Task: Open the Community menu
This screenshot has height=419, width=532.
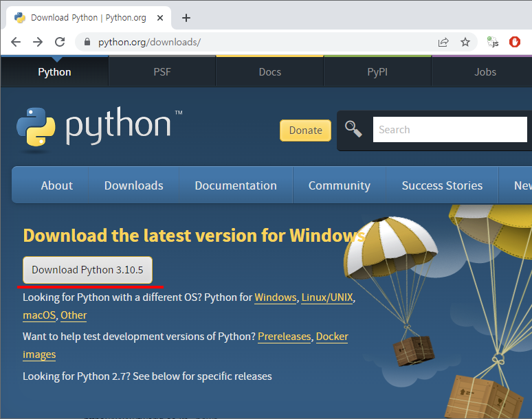Action: pyautogui.click(x=340, y=185)
